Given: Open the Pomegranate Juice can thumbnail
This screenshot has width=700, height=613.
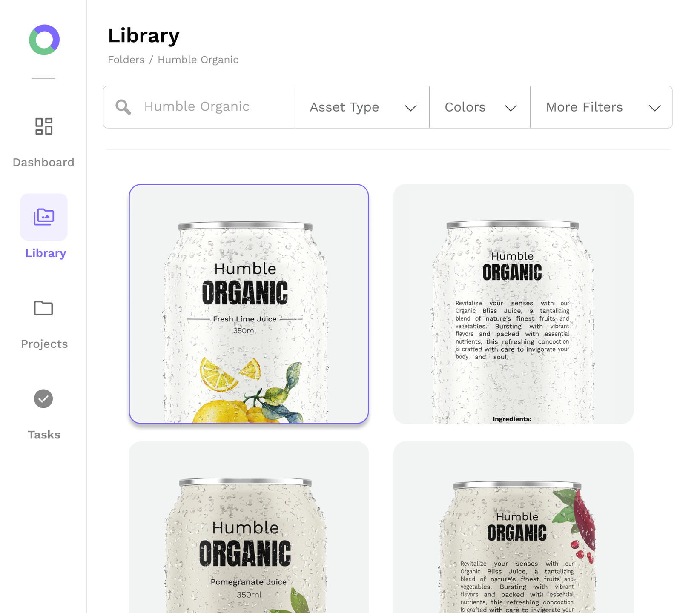Looking at the screenshot, I should click(x=249, y=528).
